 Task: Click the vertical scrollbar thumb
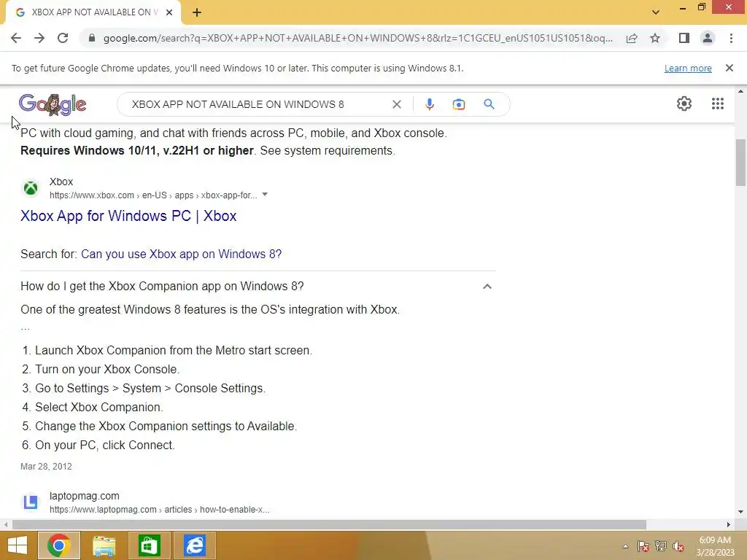740,163
